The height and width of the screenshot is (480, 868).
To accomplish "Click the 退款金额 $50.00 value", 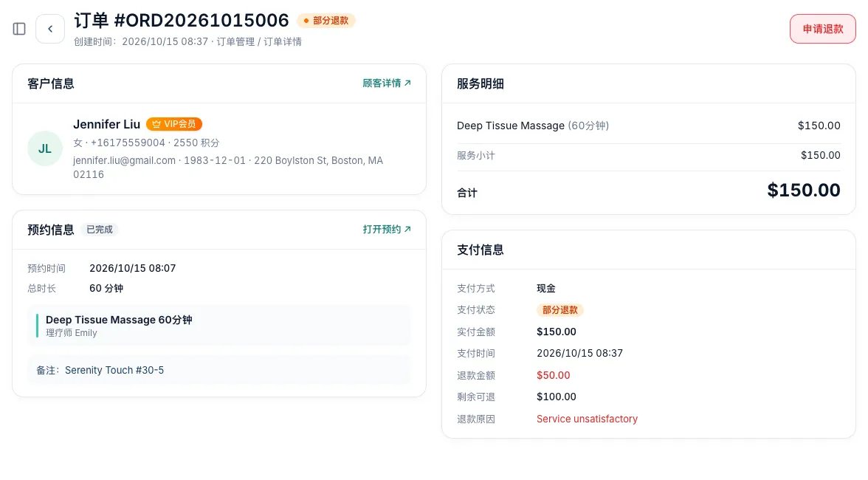I will (x=553, y=375).
